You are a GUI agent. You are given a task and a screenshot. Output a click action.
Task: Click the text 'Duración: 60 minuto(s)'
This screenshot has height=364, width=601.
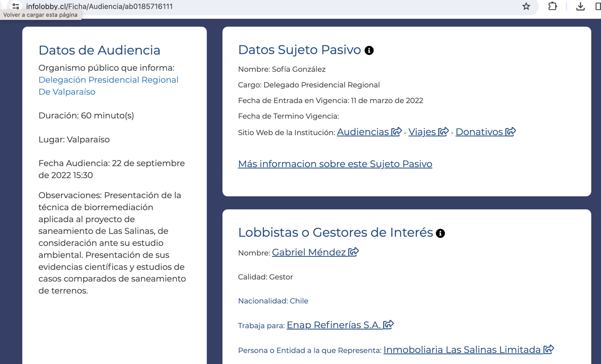(86, 116)
